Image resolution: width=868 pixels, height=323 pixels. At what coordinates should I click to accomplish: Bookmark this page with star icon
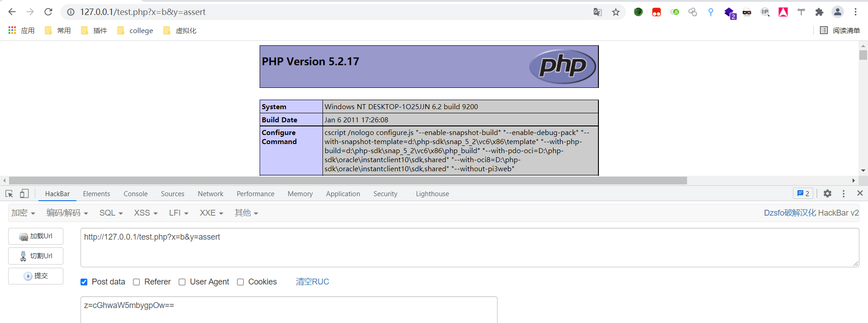[616, 12]
